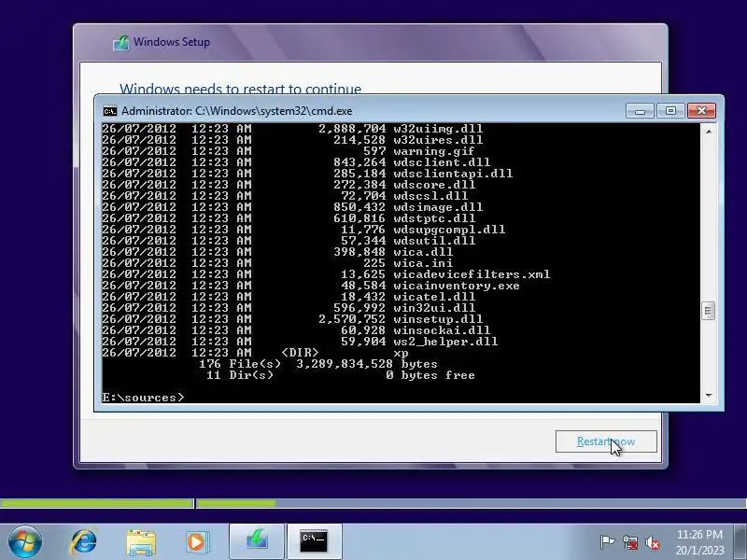The width and height of the screenshot is (747, 560).
Task: Open Action Center flag icon in tray
Action: tap(607, 542)
